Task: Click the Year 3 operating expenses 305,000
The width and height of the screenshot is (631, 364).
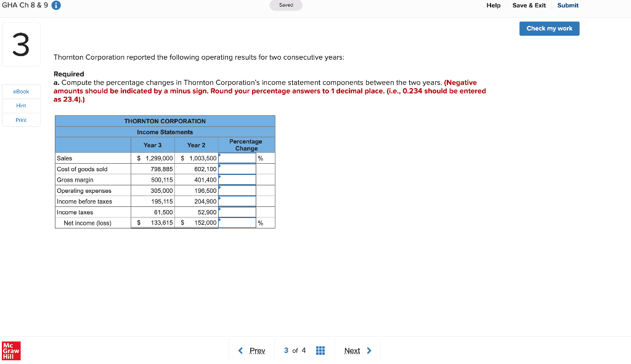Action: (162, 191)
